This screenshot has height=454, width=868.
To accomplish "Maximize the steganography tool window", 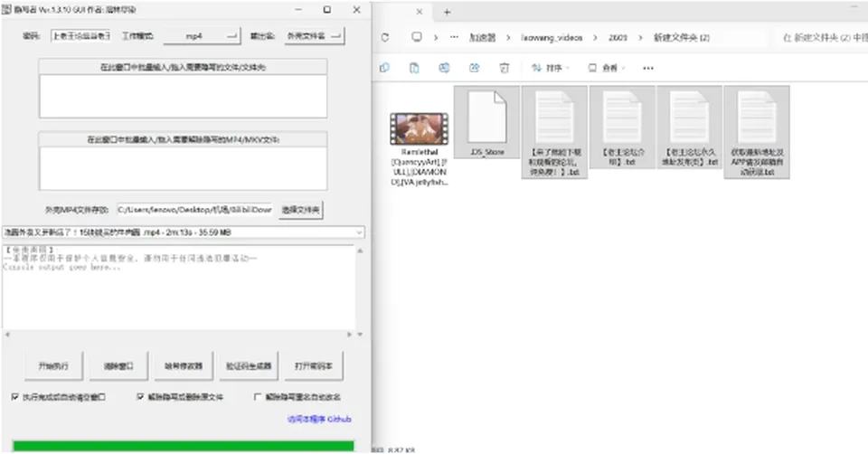I will 327,9.
